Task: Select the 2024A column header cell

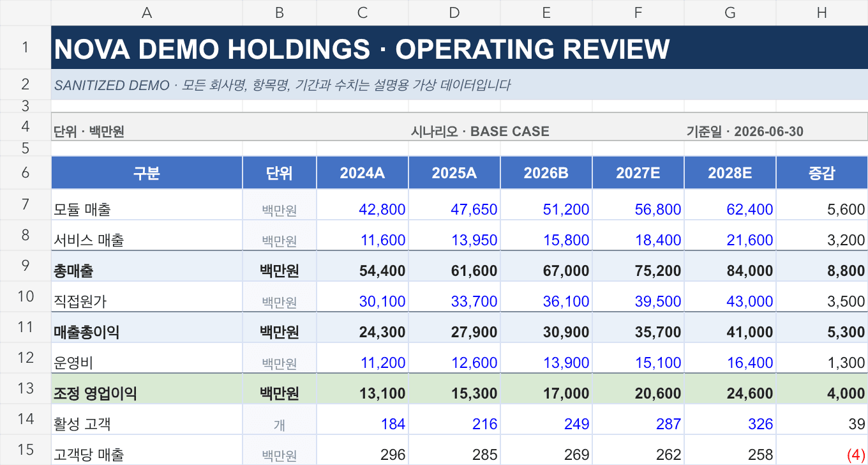Action: 363,173
